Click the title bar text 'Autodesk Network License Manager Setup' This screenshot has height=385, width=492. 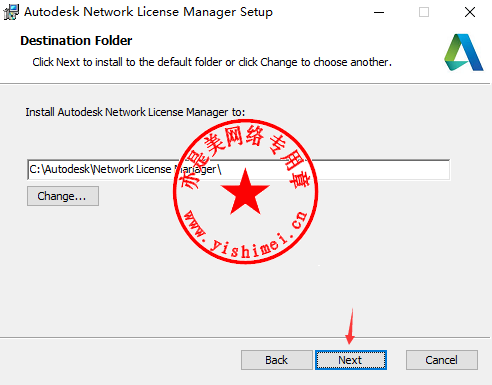(x=148, y=12)
